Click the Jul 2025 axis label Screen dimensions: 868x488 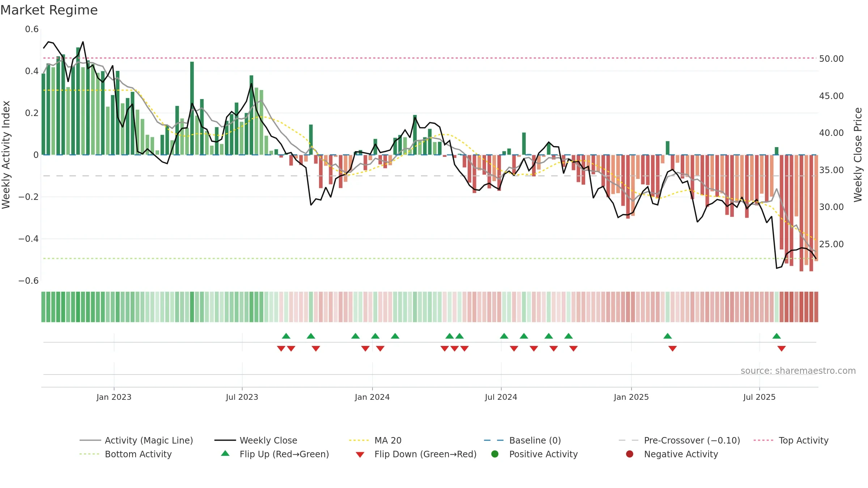point(759,397)
